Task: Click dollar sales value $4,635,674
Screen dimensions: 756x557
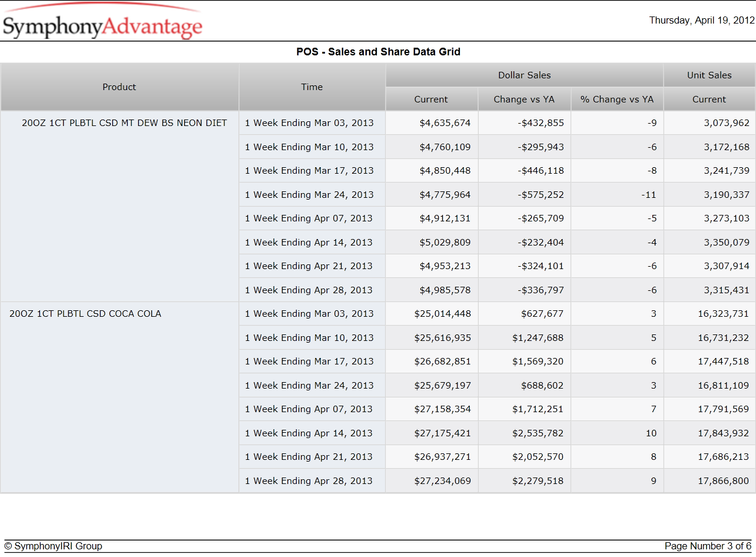Action: tap(445, 123)
